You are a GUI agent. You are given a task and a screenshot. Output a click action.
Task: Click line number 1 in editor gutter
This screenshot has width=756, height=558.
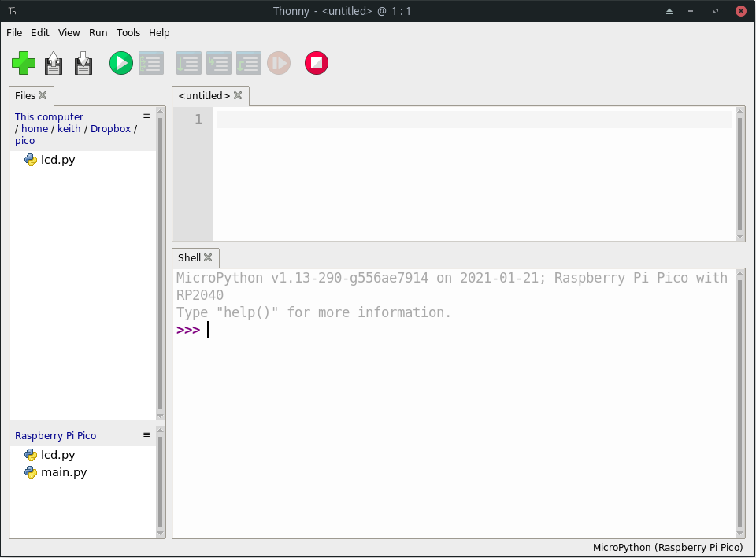coord(198,120)
